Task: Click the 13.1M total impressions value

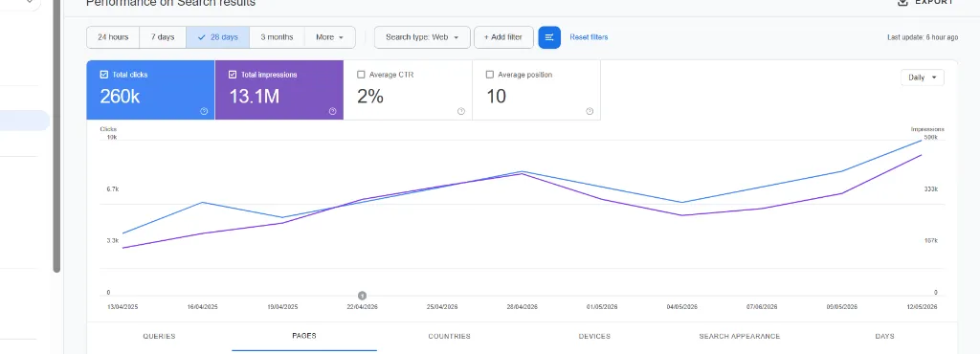Action: point(254,96)
